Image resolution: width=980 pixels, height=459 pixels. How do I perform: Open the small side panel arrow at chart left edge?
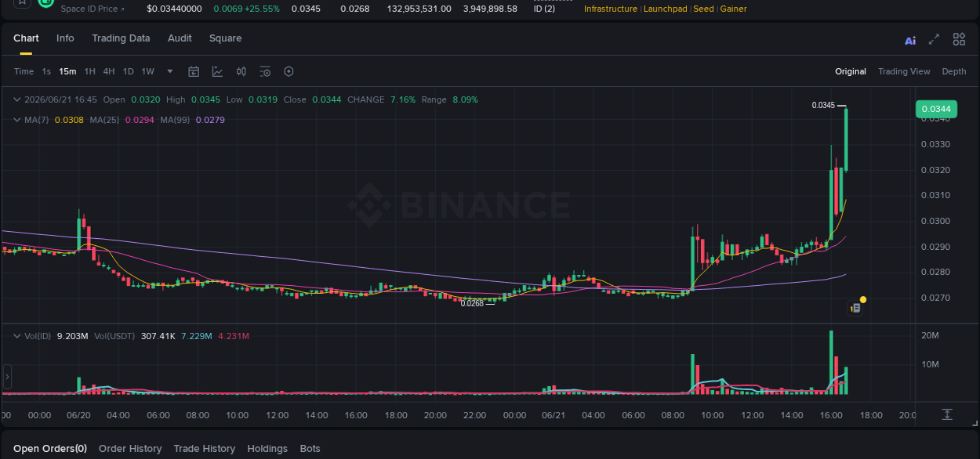point(7,378)
